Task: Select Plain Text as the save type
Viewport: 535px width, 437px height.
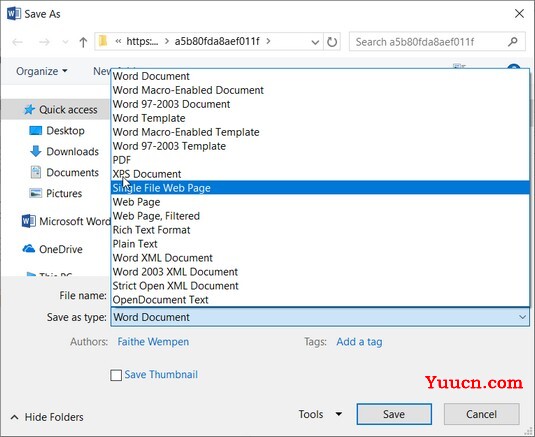Action: point(320,244)
